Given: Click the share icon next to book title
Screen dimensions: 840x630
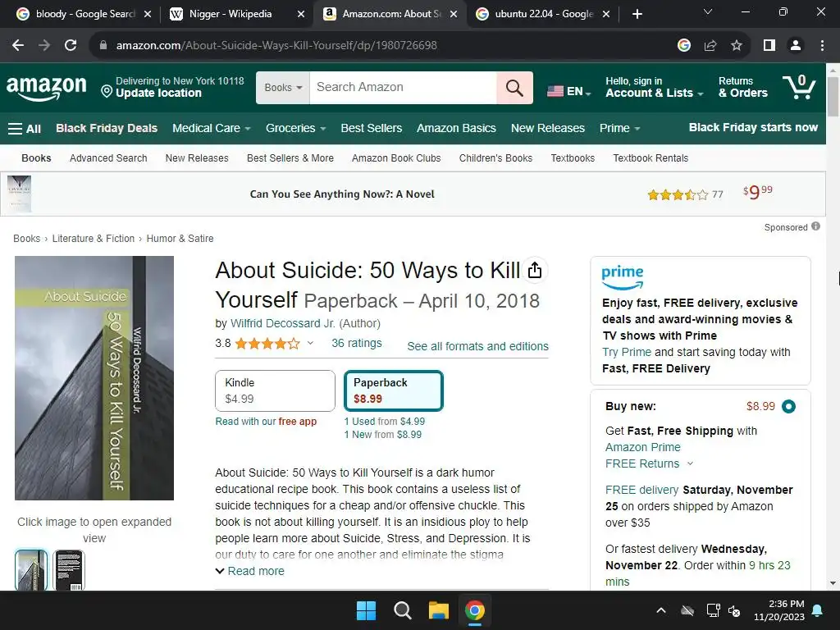Looking at the screenshot, I should tap(535, 270).
